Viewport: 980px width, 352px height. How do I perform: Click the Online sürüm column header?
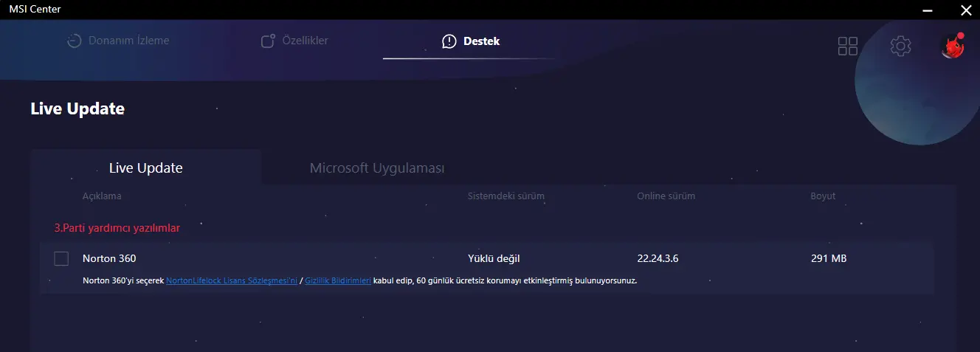click(666, 196)
